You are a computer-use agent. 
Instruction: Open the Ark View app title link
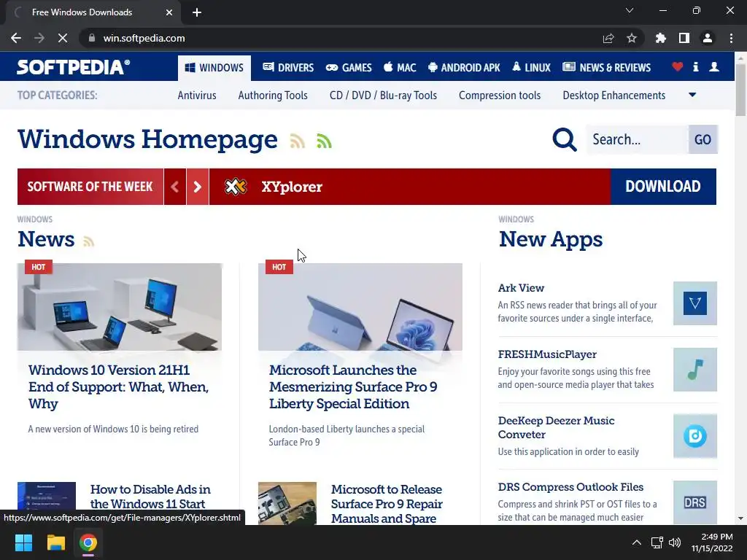coord(521,288)
